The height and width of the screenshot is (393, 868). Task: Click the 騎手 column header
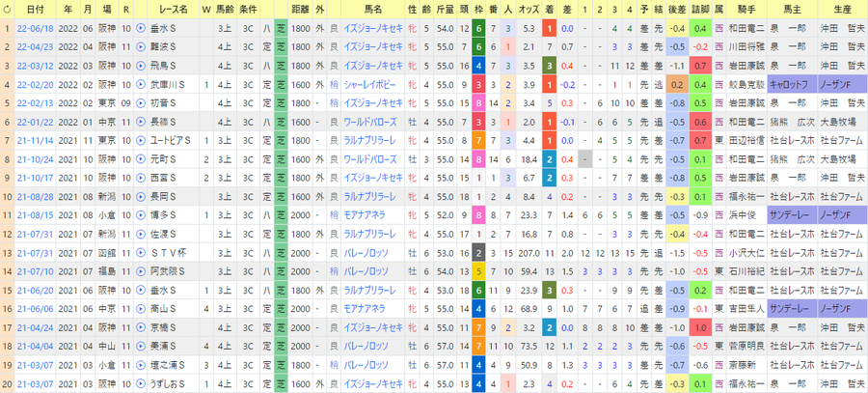(x=746, y=10)
